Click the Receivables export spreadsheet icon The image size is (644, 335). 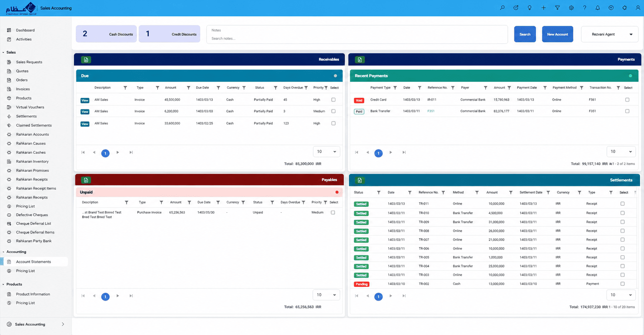86,60
